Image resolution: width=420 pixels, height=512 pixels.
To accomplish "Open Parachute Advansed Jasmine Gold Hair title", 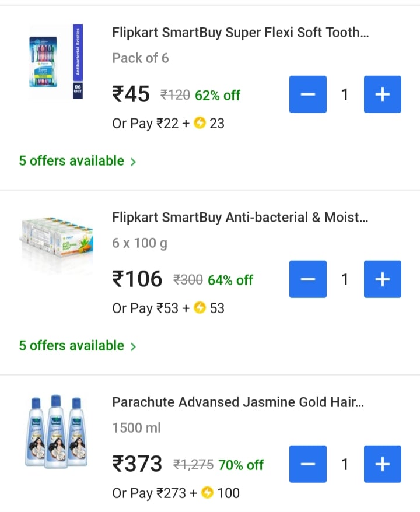I will coord(238,402).
